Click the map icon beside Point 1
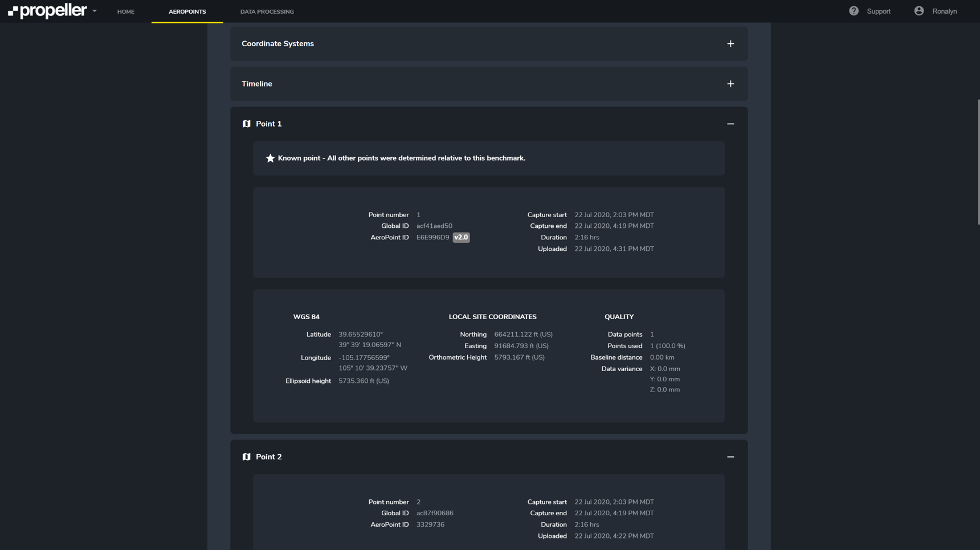 click(246, 124)
